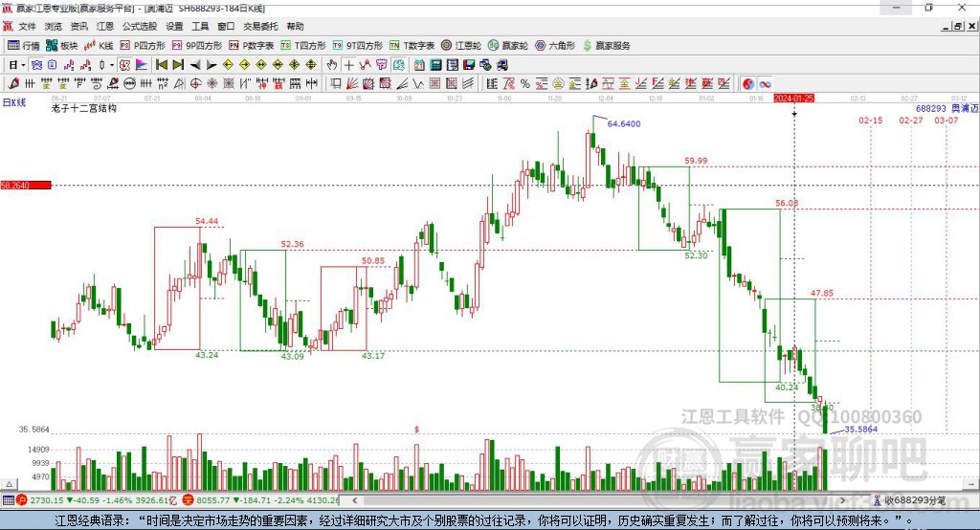Jump to first bar icon
Image resolution: width=980 pixels, height=530 pixels.
click(x=161, y=65)
